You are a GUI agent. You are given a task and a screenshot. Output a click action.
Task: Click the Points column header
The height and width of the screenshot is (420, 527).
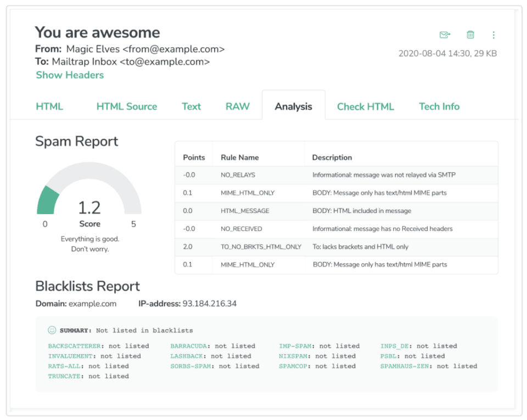194,157
